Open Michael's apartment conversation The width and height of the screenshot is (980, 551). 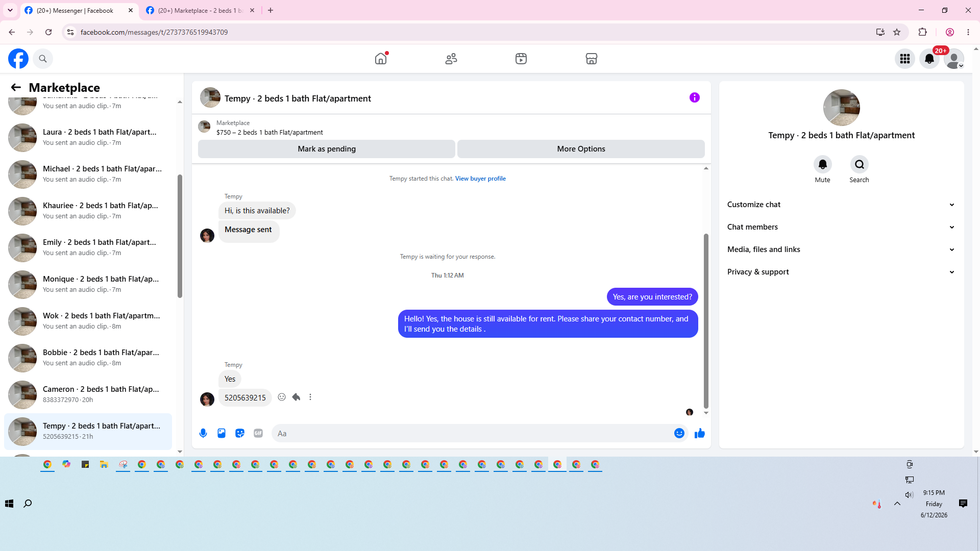coord(88,174)
